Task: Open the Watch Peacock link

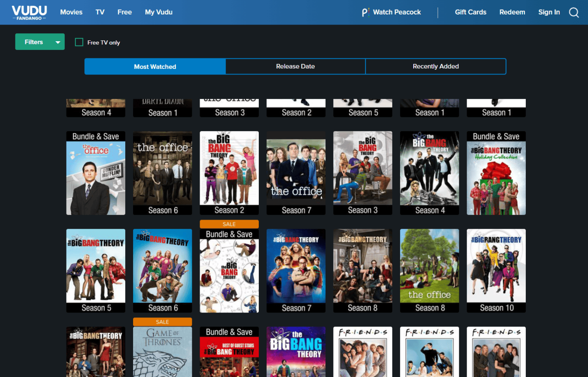Action: 391,12
